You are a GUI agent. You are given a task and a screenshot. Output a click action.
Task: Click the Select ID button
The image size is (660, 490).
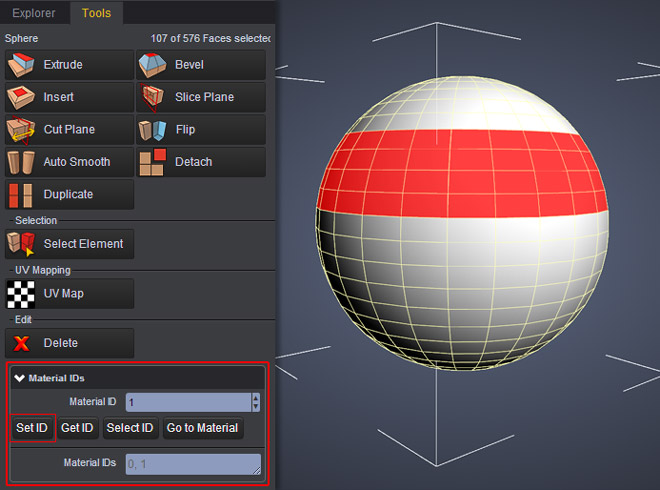coord(130,428)
